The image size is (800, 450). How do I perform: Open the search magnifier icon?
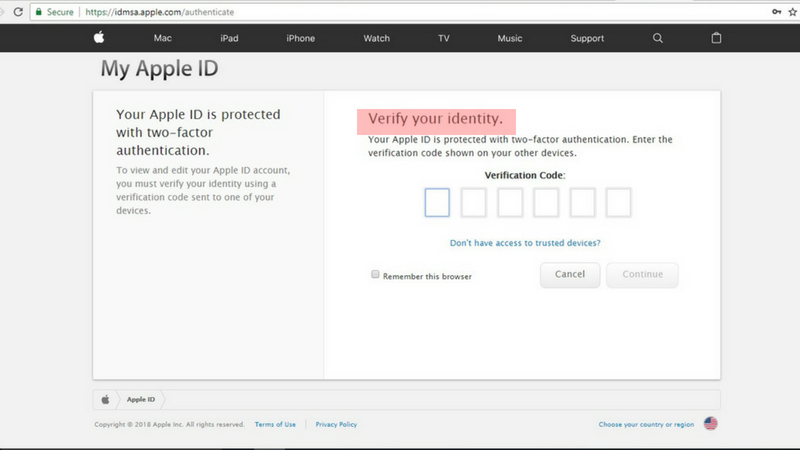(x=658, y=38)
